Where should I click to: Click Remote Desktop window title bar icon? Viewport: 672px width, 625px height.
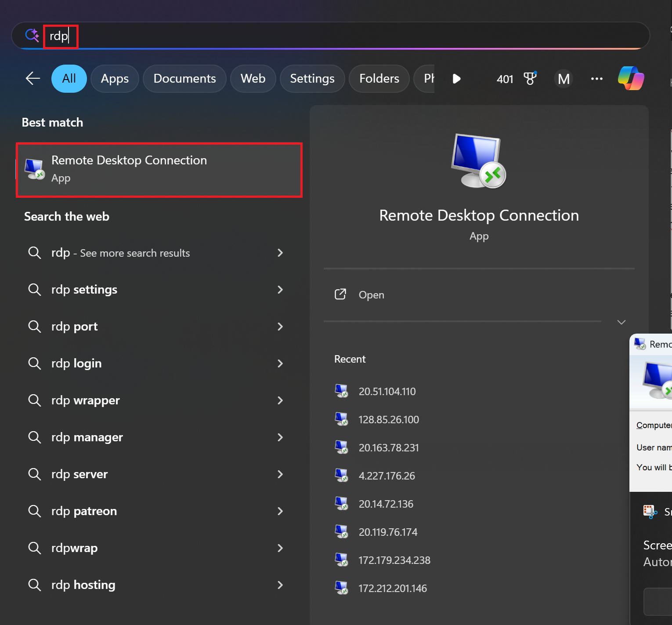640,344
